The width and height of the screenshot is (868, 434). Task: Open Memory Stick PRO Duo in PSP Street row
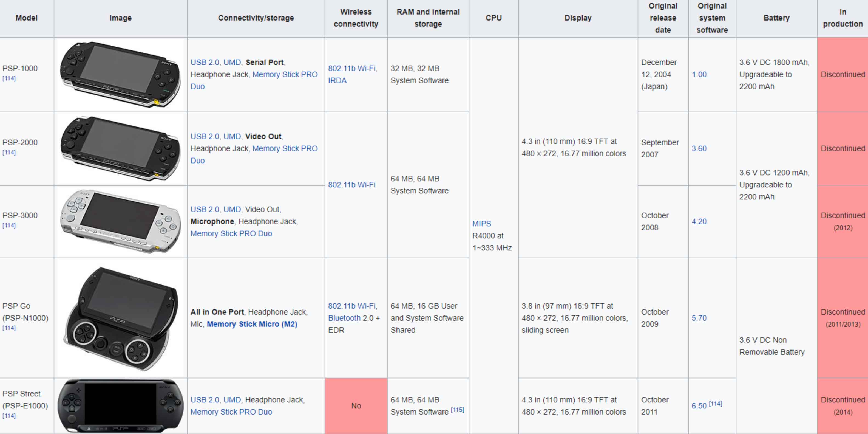(x=231, y=412)
